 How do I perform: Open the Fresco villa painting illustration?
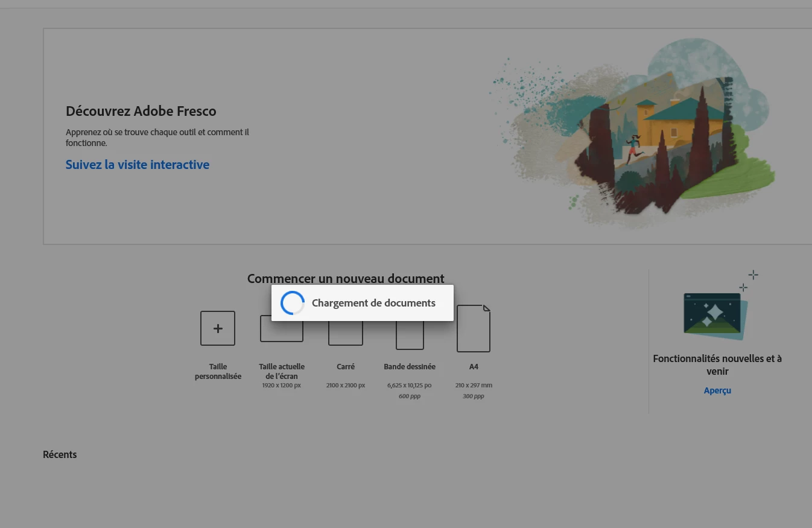click(632, 133)
